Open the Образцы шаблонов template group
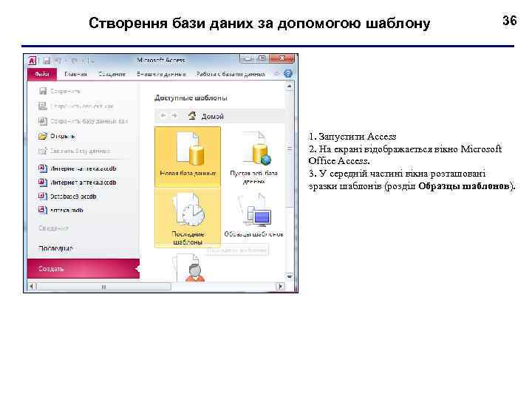Image resolution: width=532 pixels, height=399 pixels. [x=253, y=215]
